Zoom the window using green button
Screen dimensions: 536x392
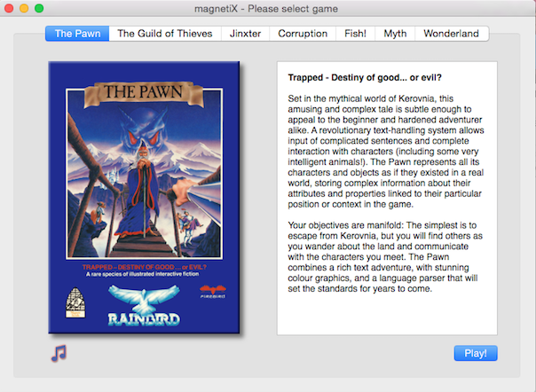(x=39, y=8)
